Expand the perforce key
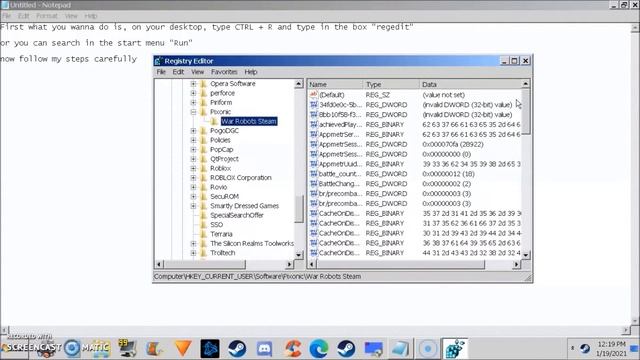Screen dimensions: 640x360 pos(193,93)
